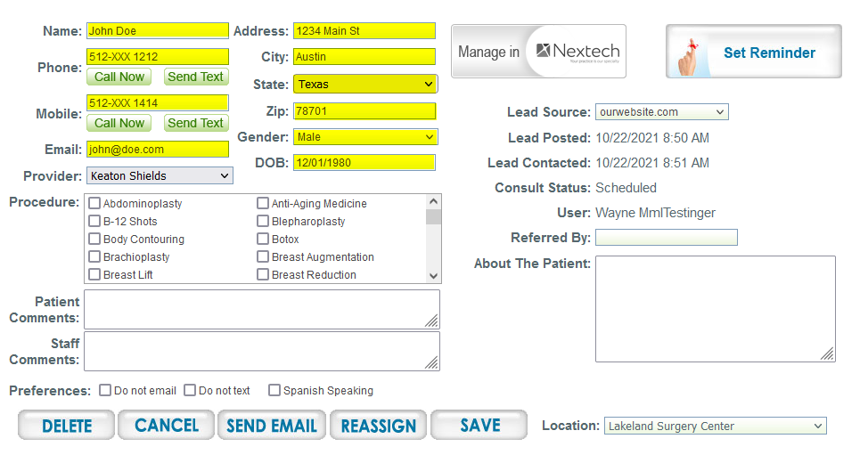
Task: Expand the Location dropdown for Lakeland Surgery Center
Action: pyautogui.click(x=715, y=427)
